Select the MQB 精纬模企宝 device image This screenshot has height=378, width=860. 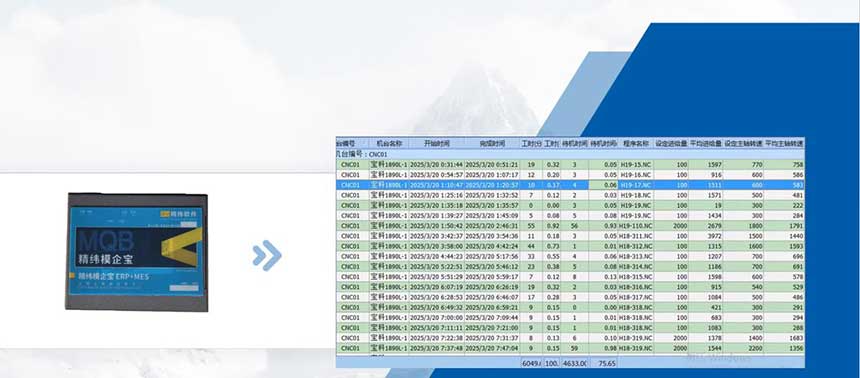tap(137, 252)
